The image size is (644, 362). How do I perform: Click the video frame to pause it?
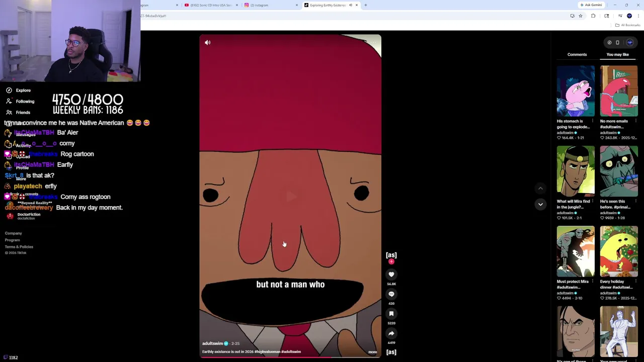(290, 196)
